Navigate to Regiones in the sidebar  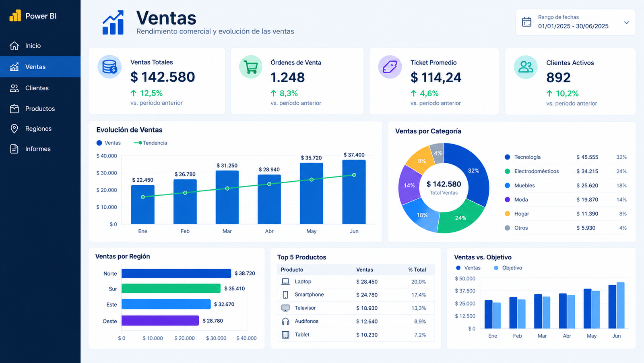click(x=40, y=129)
